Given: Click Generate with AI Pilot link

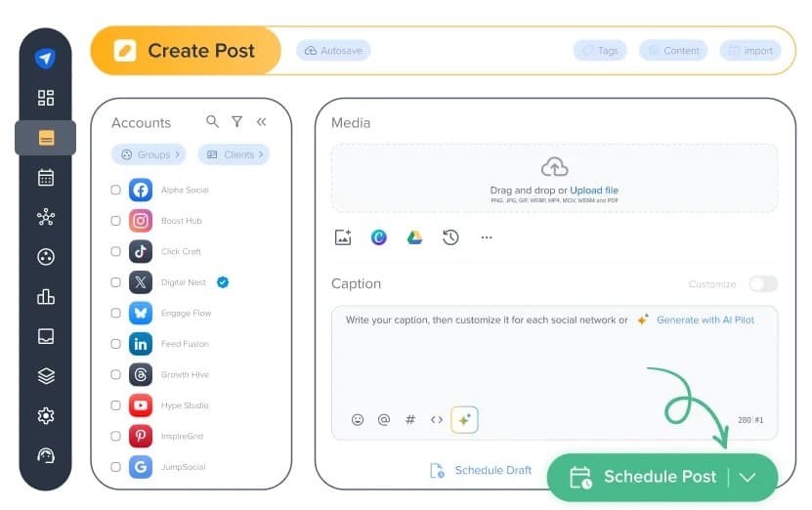Looking at the screenshot, I should click(705, 320).
